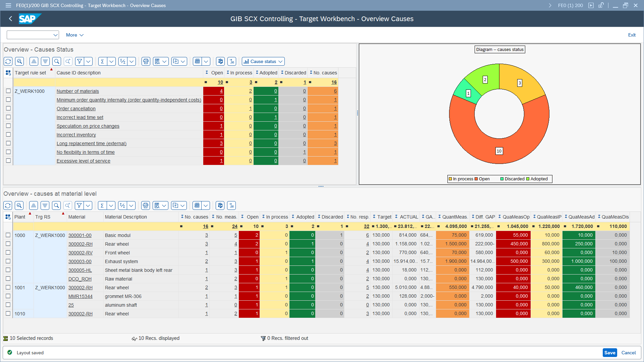Go back using the SAP back arrow
644x362 pixels.
(11, 19)
